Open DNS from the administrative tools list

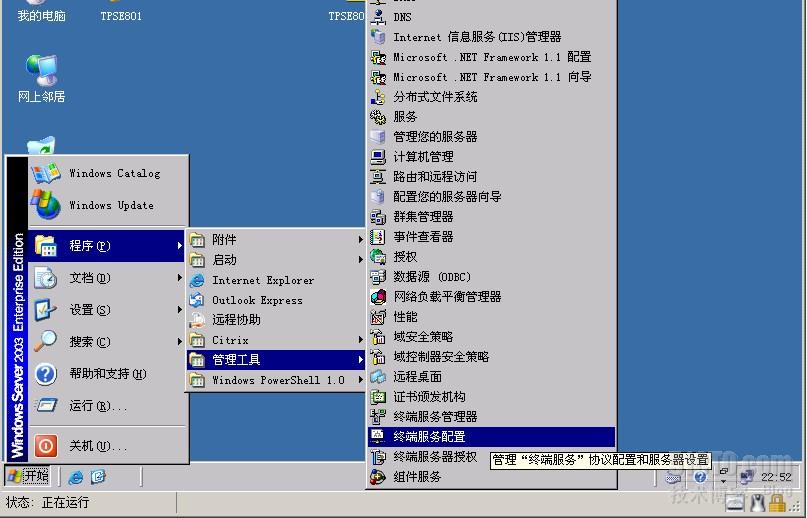tap(491, 17)
